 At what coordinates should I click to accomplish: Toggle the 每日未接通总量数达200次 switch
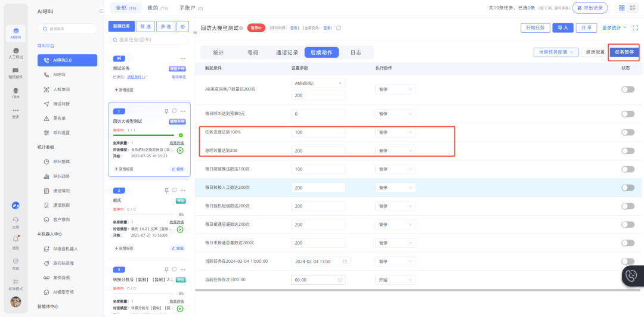click(627, 243)
